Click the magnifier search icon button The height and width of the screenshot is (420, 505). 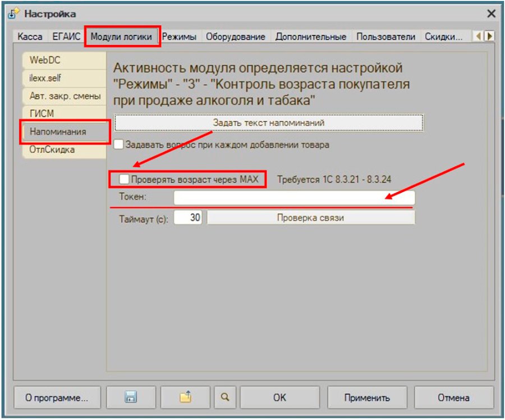(x=225, y=397)
